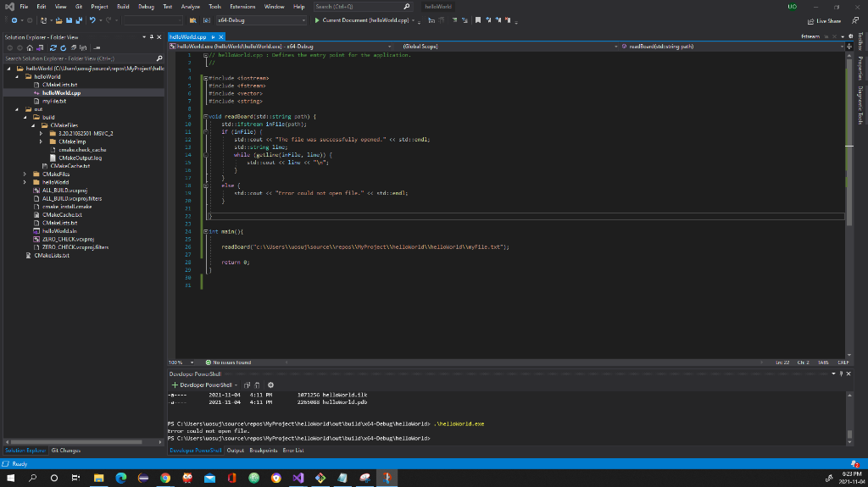Toggle auto-hide pin on Solution Explorer panel
This screenshot has width=868, height=487.
pyautogui.click(x=150, y=37)
